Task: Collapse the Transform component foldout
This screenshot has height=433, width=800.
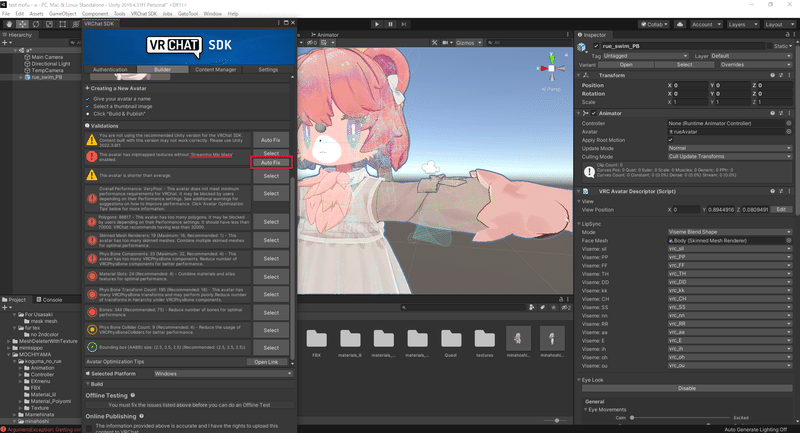Action: point(579,75)
